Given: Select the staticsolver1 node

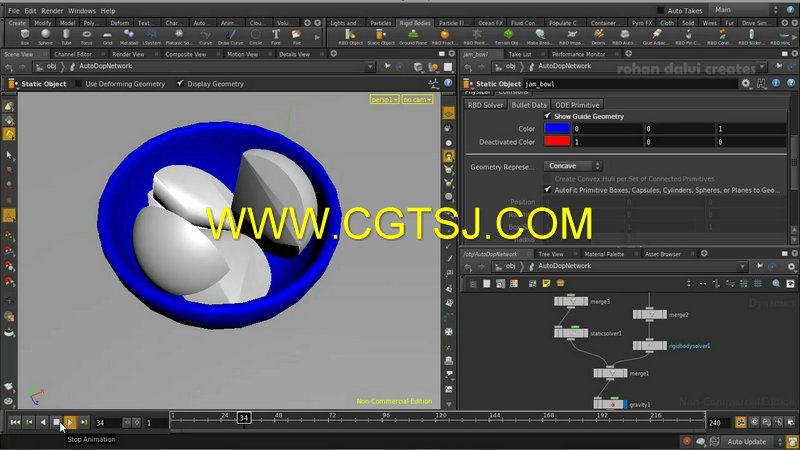Looking at the screenshot, I should [571, 333].
